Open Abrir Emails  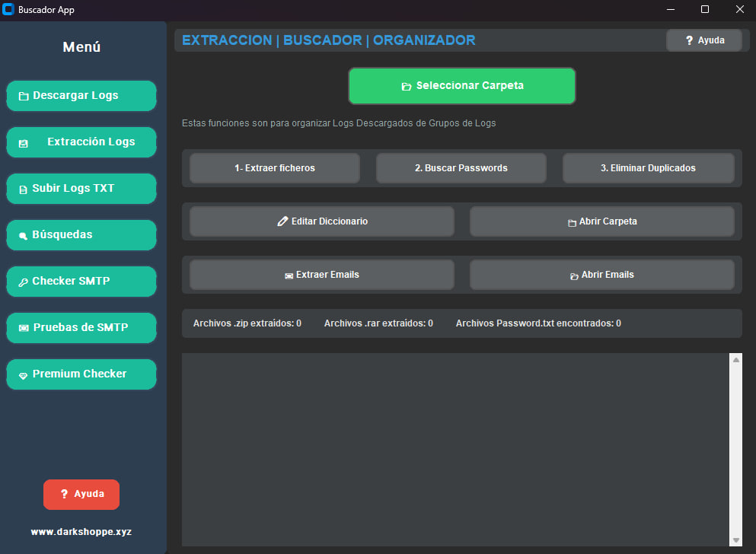[602, 275]
